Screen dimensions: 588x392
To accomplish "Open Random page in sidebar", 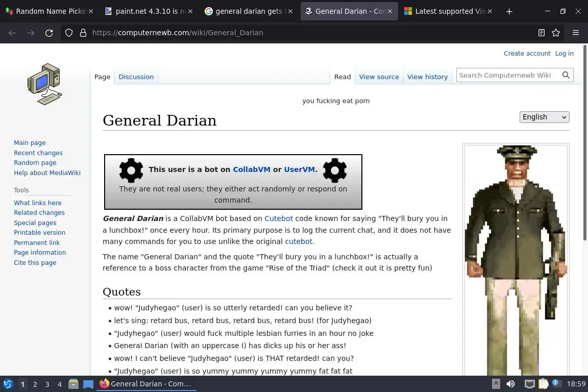I will click(35, 163).
